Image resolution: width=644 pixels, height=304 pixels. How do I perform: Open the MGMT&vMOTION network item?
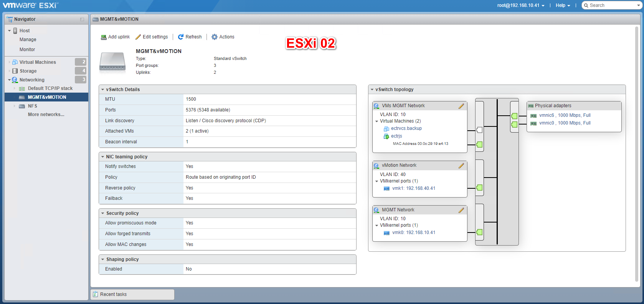click(x=46, y=97)
